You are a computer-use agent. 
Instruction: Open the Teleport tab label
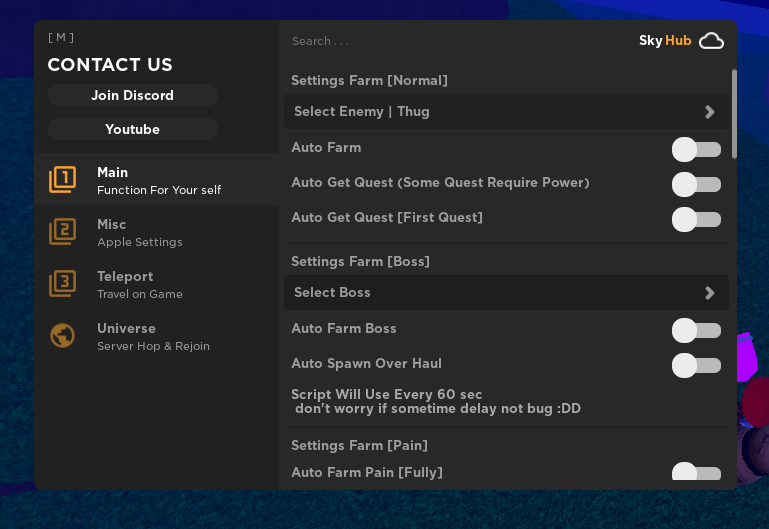(x=125, y=277)
